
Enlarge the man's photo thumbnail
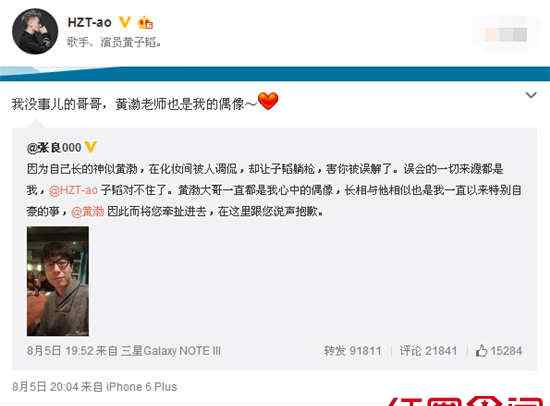[x=58, y=281]
